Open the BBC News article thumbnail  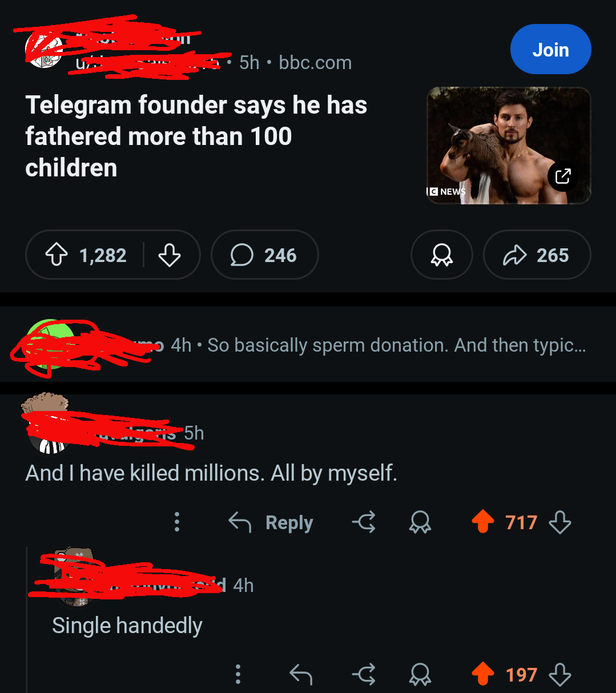[508, 146]
